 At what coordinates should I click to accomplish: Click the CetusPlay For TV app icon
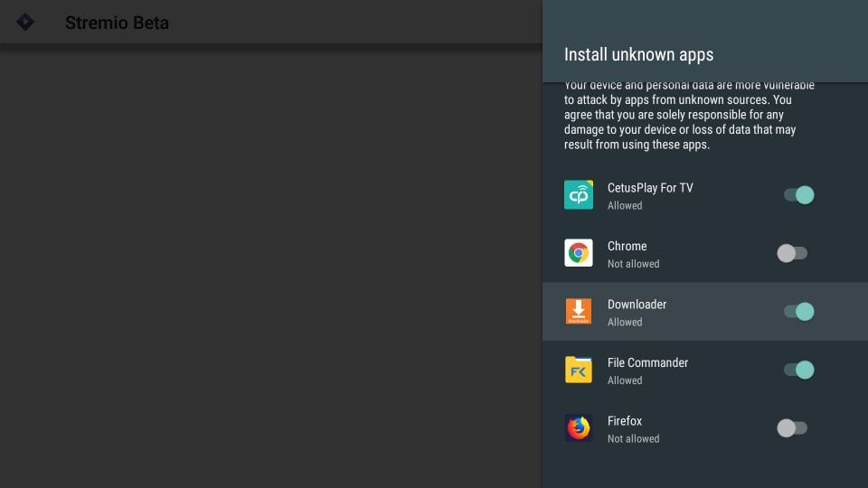579,195
